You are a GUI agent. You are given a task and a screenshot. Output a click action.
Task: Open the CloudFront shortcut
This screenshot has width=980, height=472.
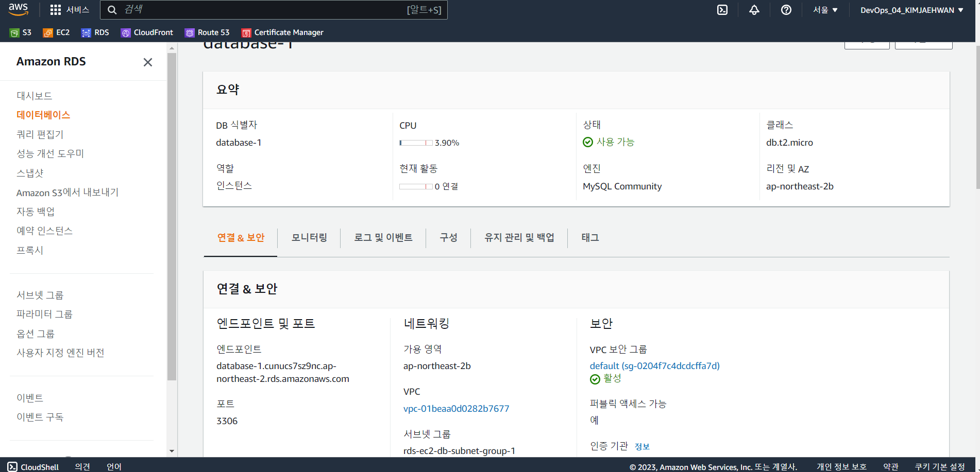click(147, 32)
